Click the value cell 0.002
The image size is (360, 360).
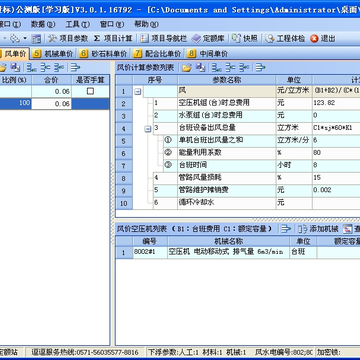336,190
